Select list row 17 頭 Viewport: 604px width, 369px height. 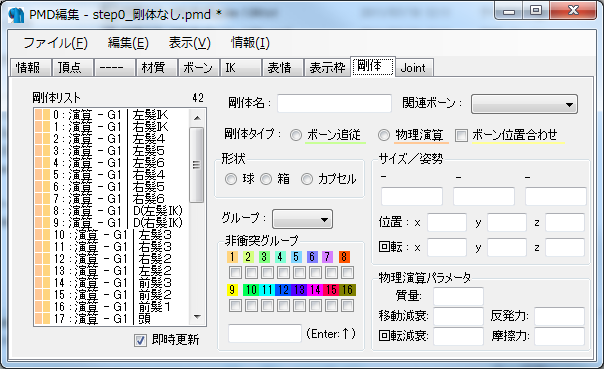pos(111,319)
